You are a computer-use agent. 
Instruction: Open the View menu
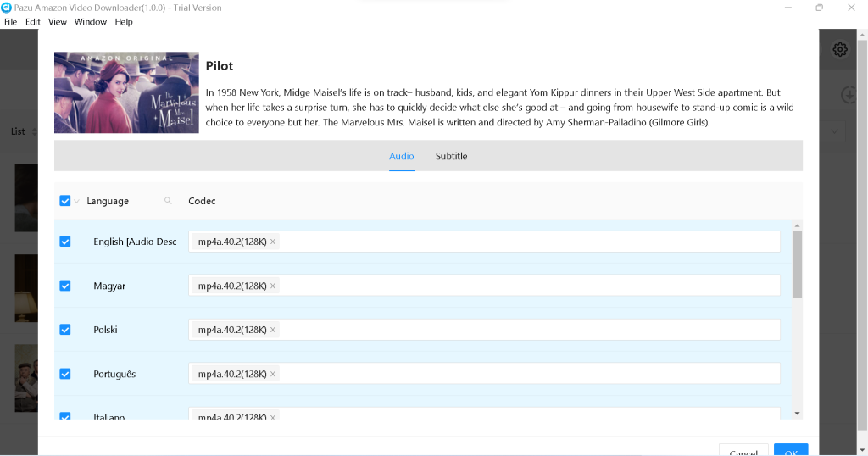coord(58,22)
